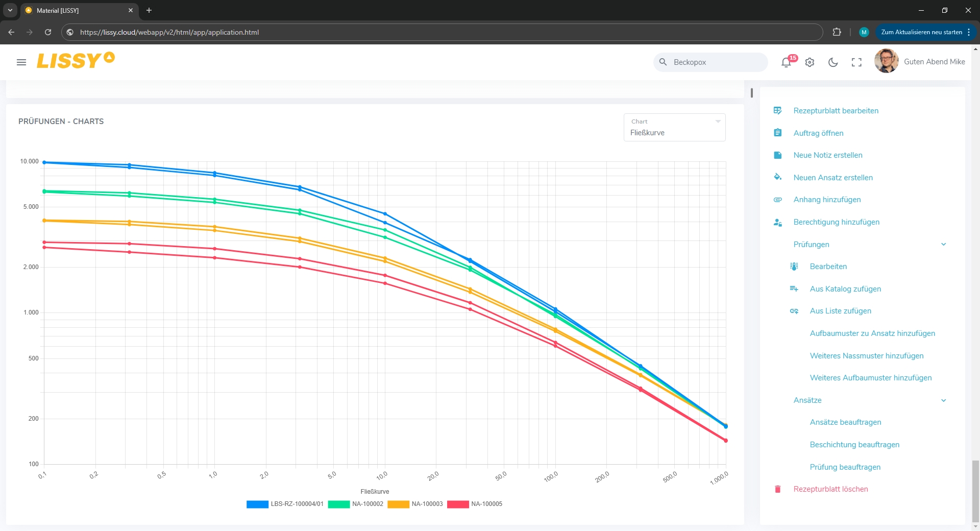Click the Chrome profile M icon
Screen dimensions: 980x531
click(x=864, y=32)
